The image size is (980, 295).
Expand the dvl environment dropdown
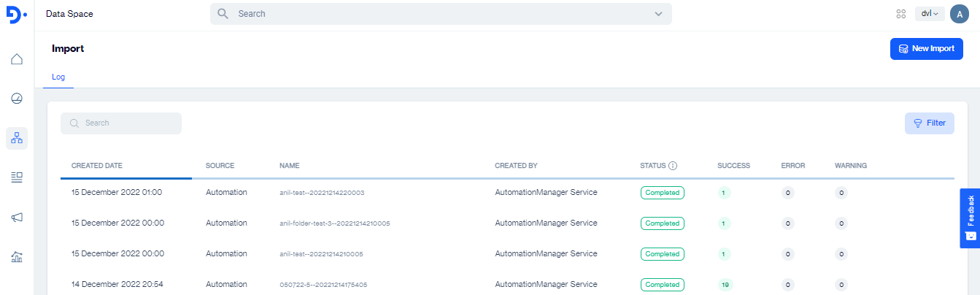(930, 14)
